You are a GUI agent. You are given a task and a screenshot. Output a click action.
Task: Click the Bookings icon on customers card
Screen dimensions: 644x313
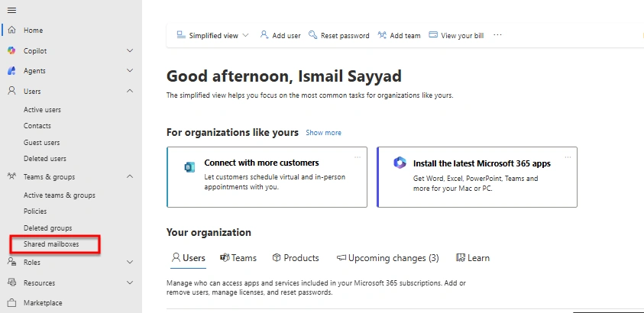click(x=189, y=167)
